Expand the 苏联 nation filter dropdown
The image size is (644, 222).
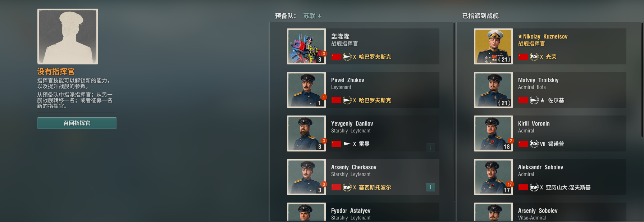312,16
